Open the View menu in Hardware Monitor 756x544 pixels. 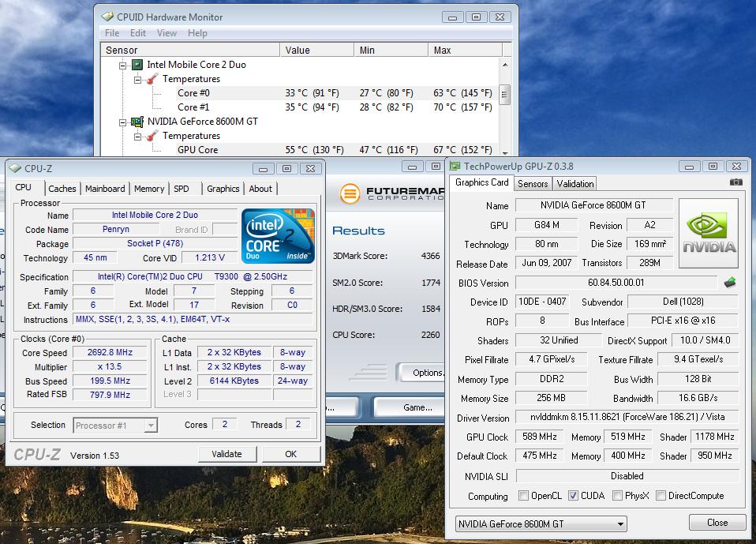pyautogui.click(x=167, y=33)
